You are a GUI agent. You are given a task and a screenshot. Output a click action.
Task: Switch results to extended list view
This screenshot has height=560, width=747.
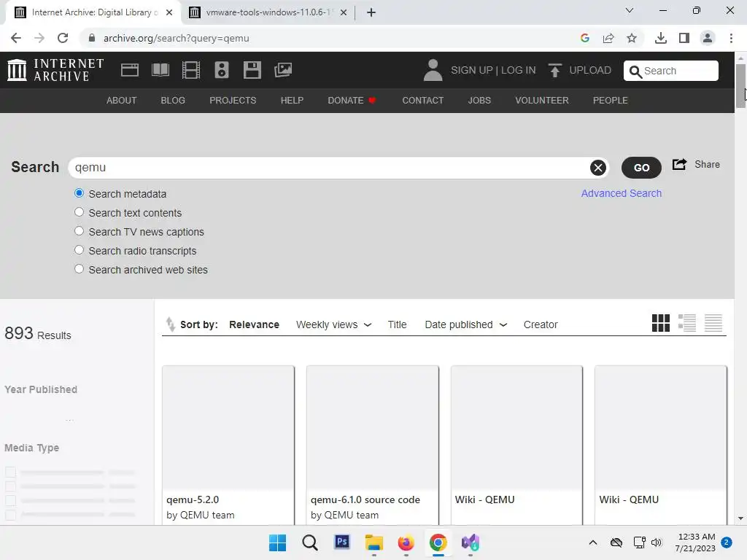click(687, 323)
